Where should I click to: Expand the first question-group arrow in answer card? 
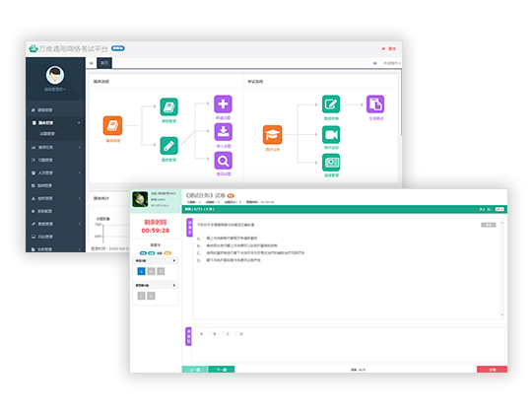(174, 260)
